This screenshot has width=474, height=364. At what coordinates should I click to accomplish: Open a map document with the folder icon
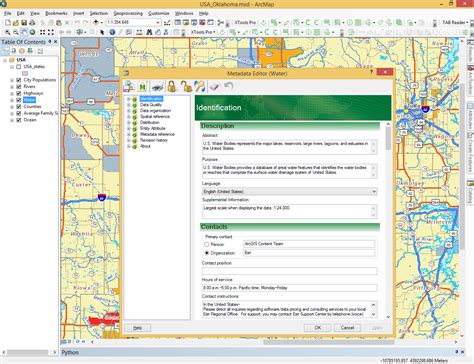pos(16,23)
